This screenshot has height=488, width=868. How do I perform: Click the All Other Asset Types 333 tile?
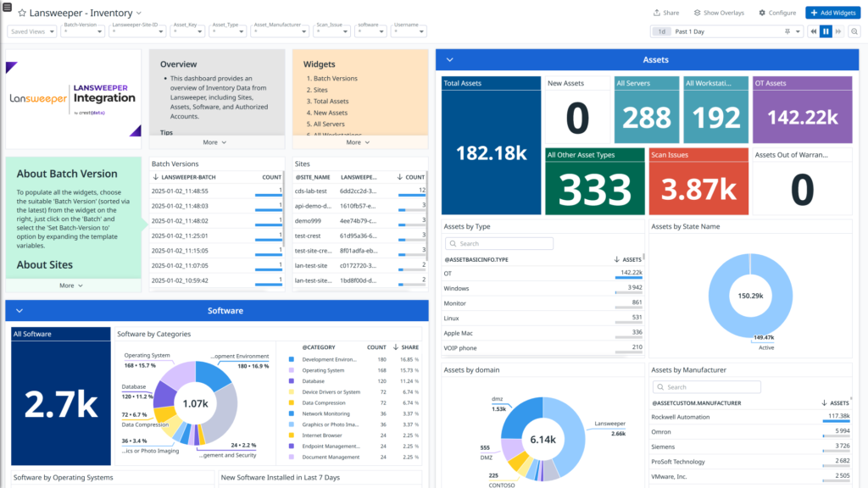594,181
